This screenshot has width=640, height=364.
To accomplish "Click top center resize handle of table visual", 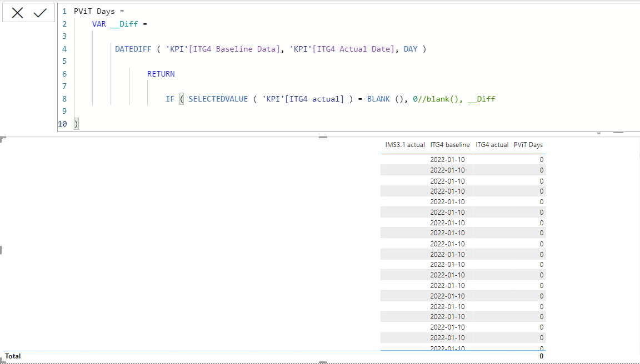I will [x=323, y=138].
